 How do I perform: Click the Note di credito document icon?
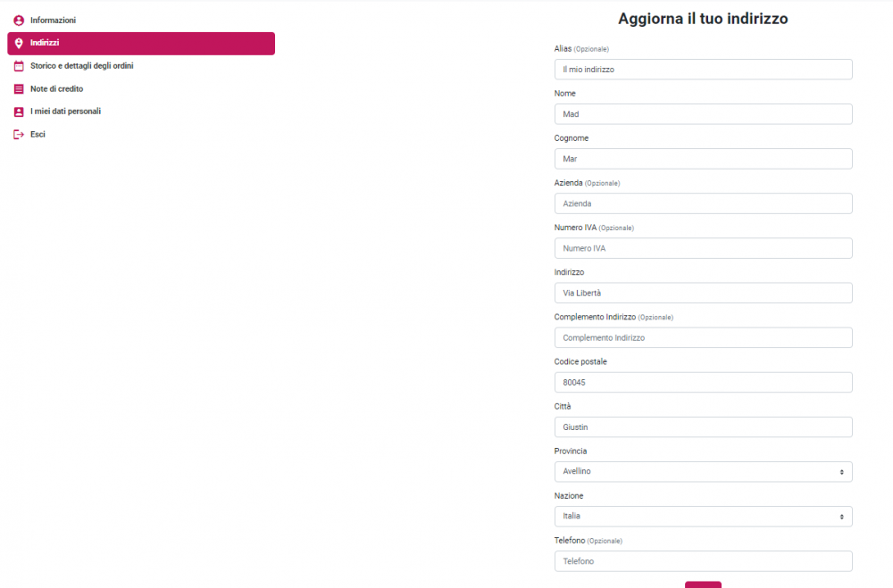coord(19,89)
